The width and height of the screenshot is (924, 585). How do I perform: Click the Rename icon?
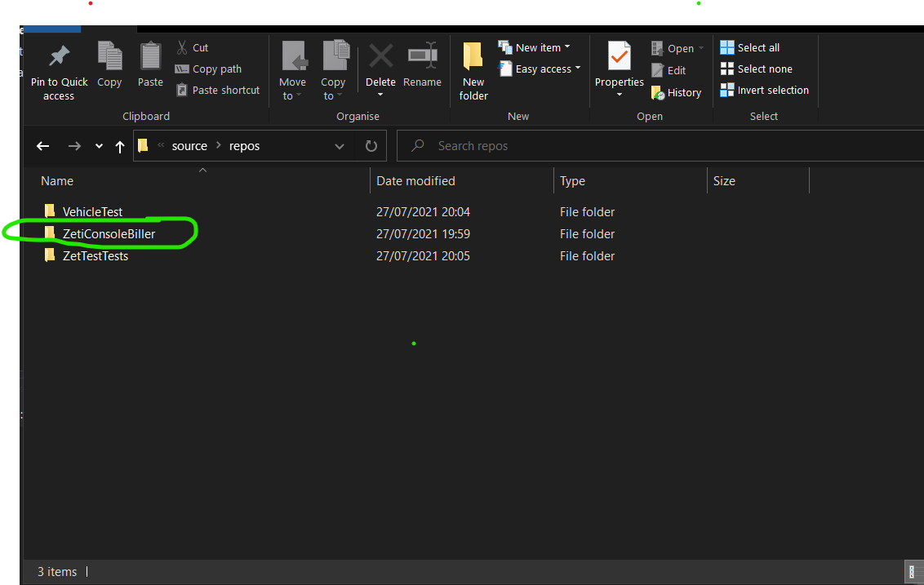[423, 56]
